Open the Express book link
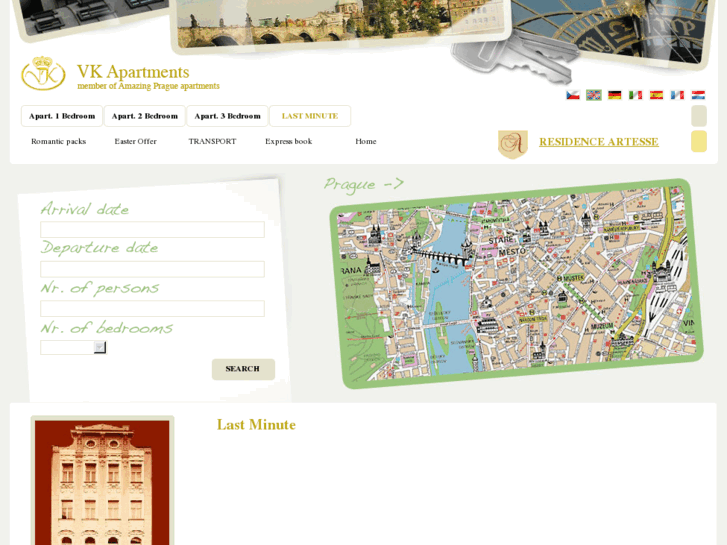 [x=288, y=141]
